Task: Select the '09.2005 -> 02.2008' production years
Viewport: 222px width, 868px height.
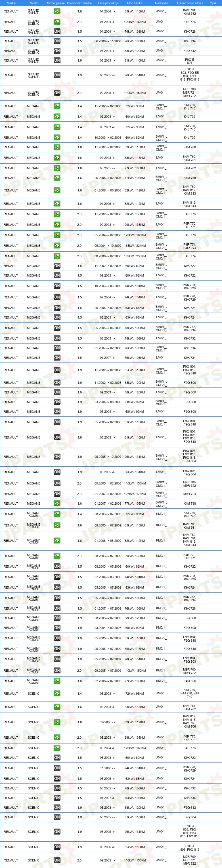Action: point(108,483)
